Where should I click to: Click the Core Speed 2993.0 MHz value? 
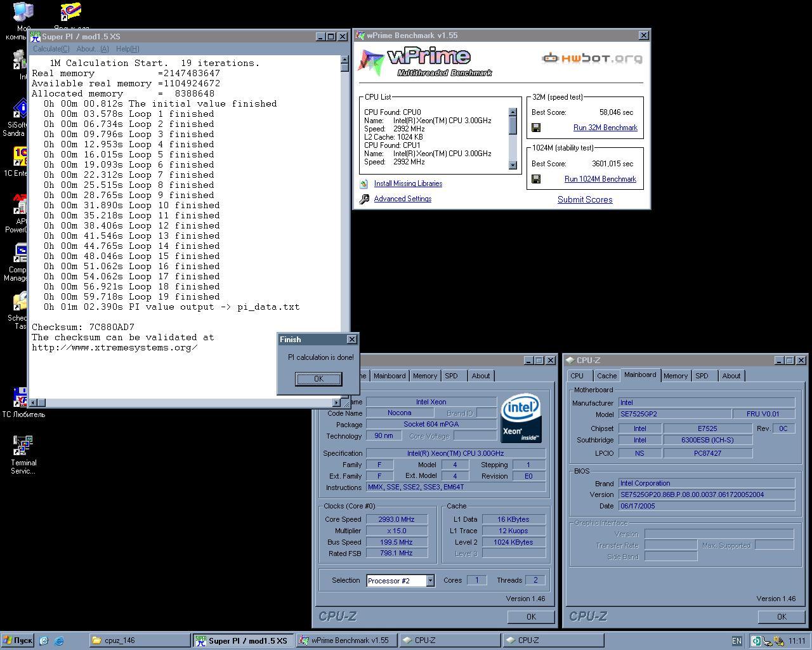tap(396, 519)
